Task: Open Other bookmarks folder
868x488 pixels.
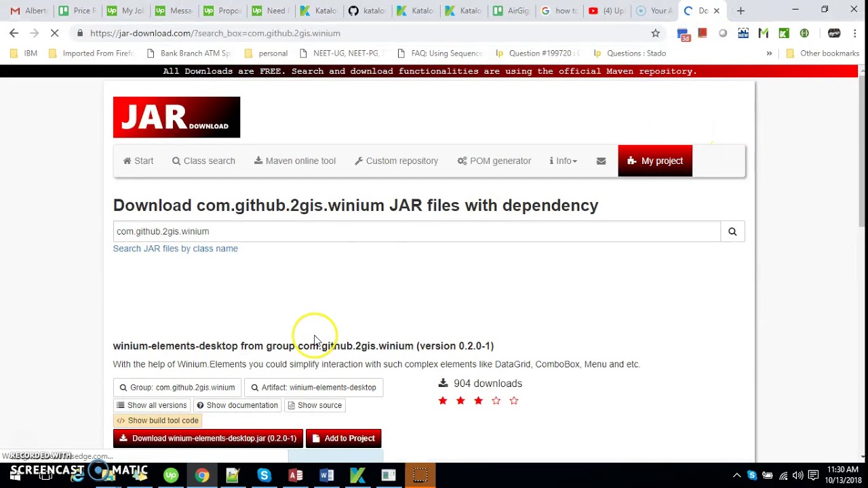Action: tap(823, 54)
